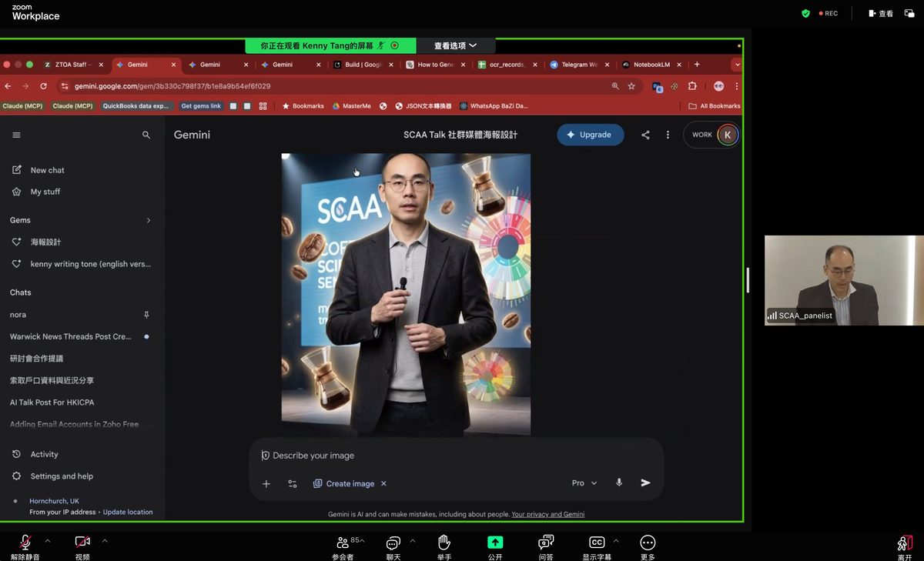Screen dimensions: 924x561
Task: Open My stuff in Gemini sidebar
Action: [x=36, y=192]
